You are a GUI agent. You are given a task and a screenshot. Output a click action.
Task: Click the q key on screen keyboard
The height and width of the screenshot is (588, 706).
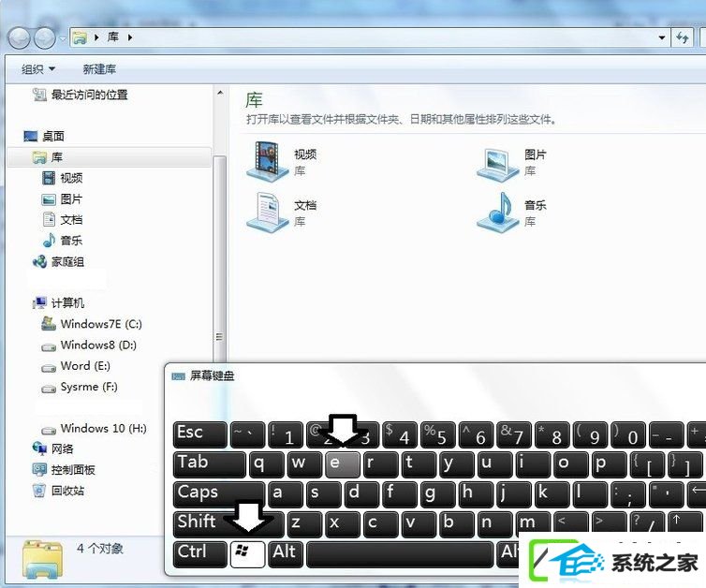coord(267,464)
